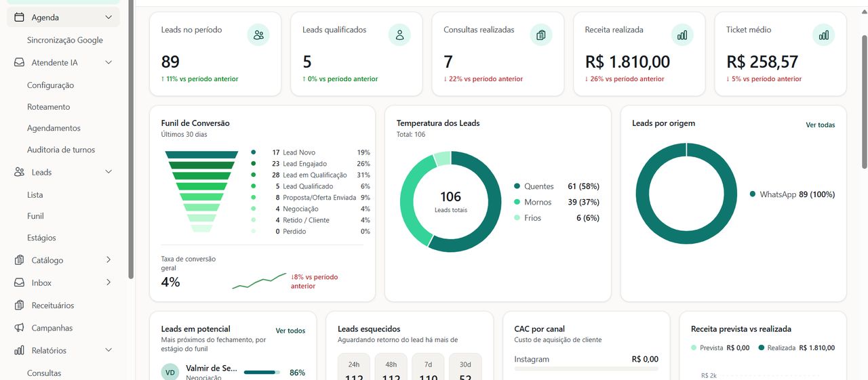Click the Lead Engajado funnel row
868x380 pixels.
[x=310, y=164]
